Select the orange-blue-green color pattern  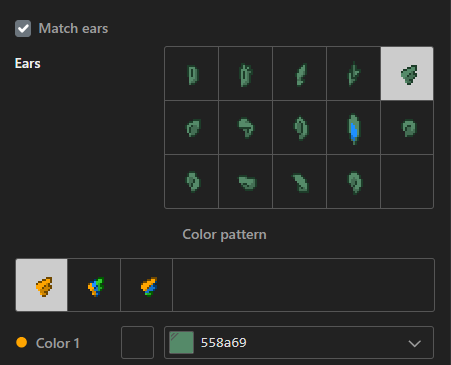tap(94, 285)
